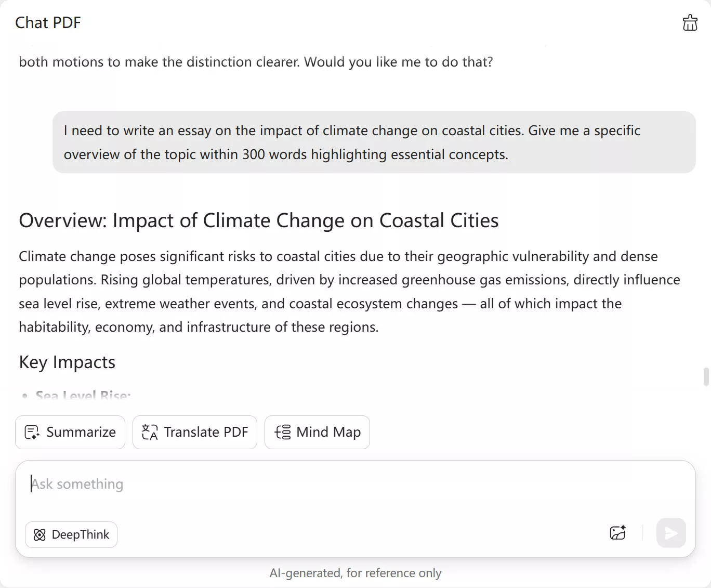711x588 pixels.
Task: Click the paper plane send icon
Action: coord(670,533)
